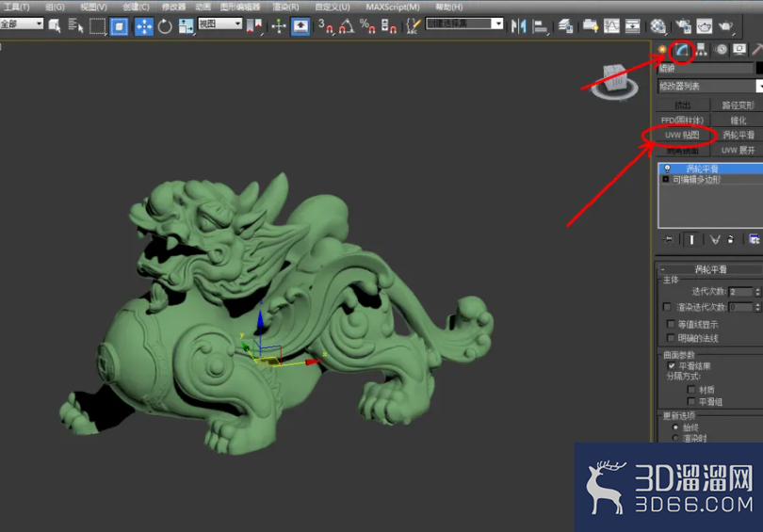Open the 帮助(H) menu
The image size is (763, 532).
448,7
